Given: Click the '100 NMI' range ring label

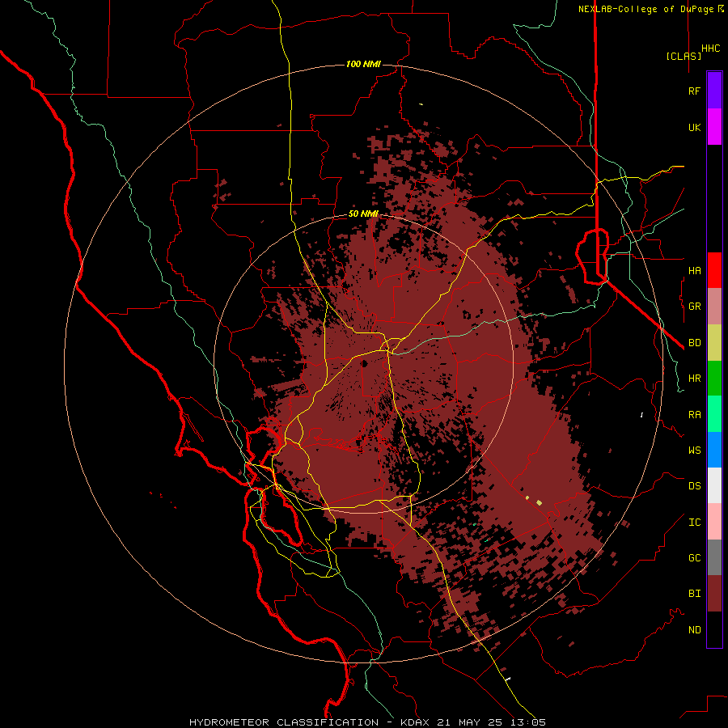Looking at the screenshot, I should 363,64.
